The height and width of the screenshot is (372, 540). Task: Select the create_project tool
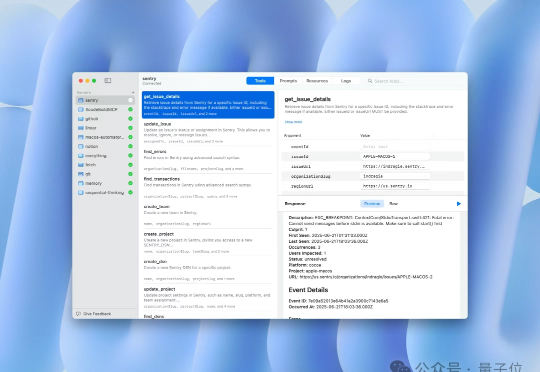(208, 243)
